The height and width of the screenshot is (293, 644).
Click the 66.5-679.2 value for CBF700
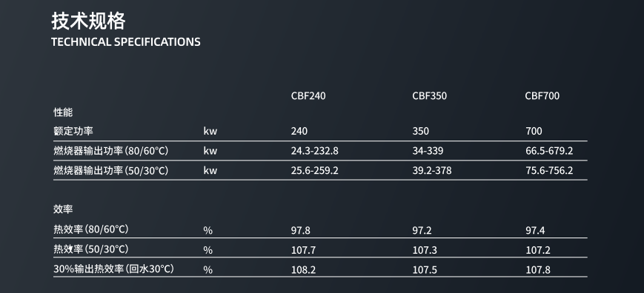[x=549, y=151]
